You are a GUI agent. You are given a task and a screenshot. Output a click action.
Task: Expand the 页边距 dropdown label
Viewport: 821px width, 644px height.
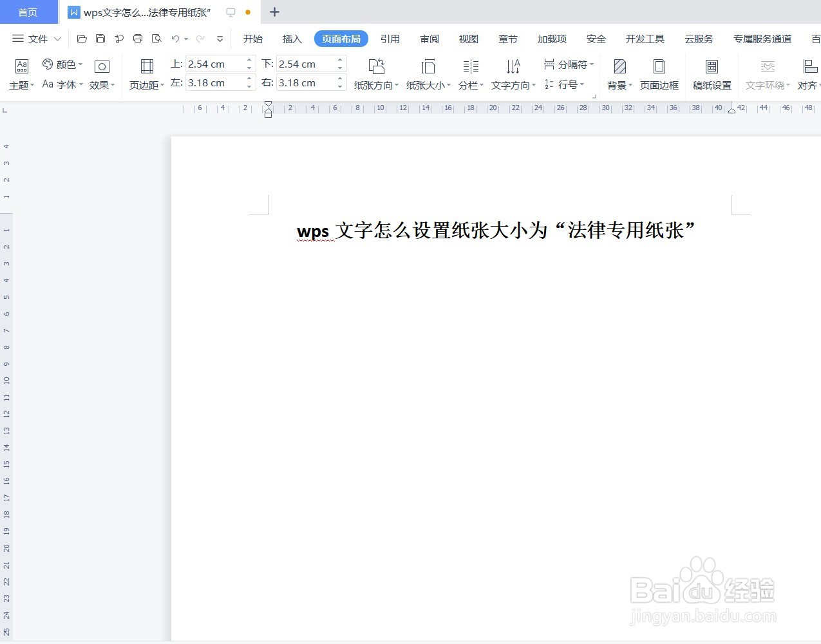click(147, 85)
